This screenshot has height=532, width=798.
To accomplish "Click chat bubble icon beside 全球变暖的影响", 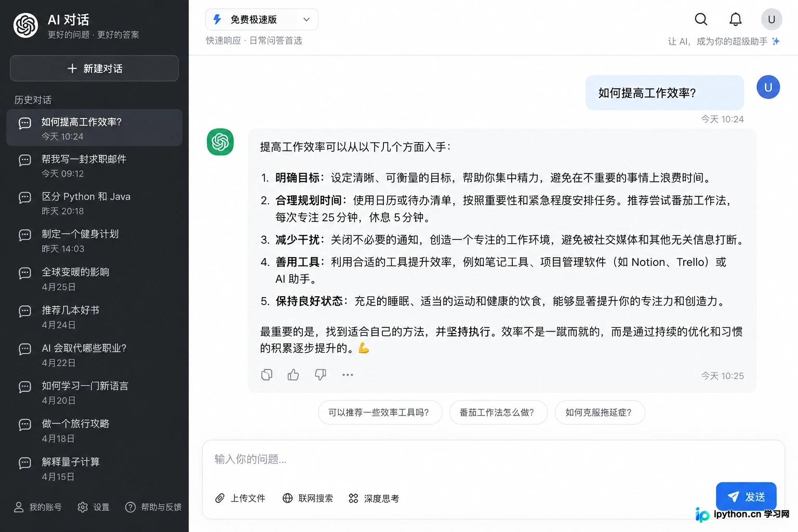I will tap(25, 273).
